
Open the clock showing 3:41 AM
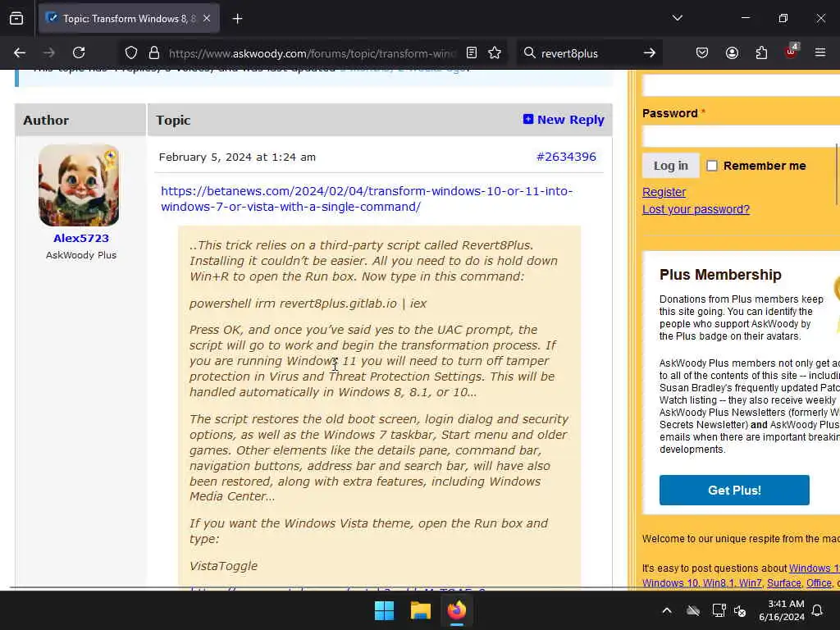(x=782, y=610)
